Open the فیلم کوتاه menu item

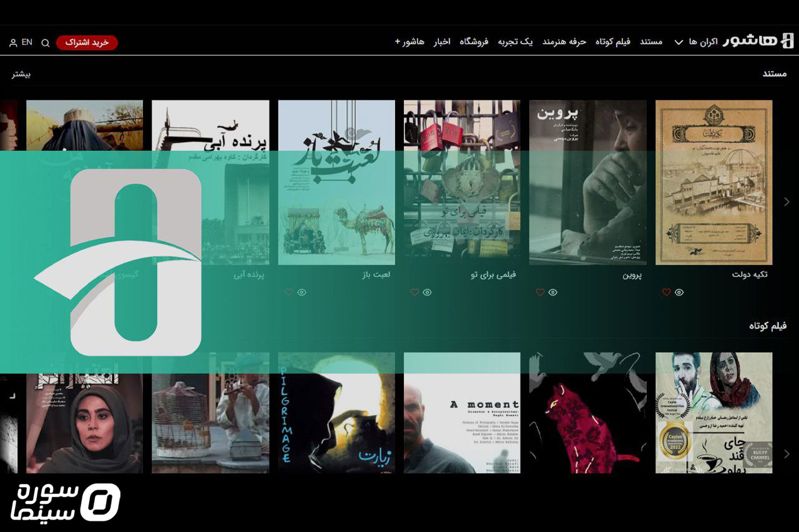point(612,42)
